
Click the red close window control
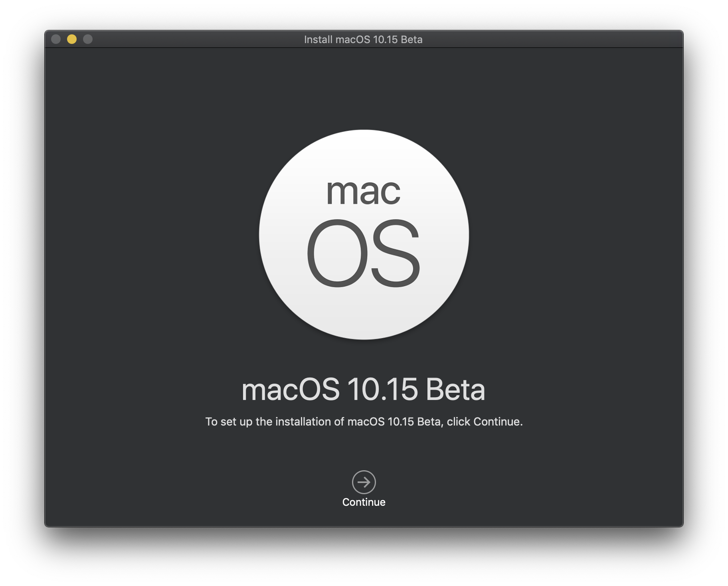56,39
